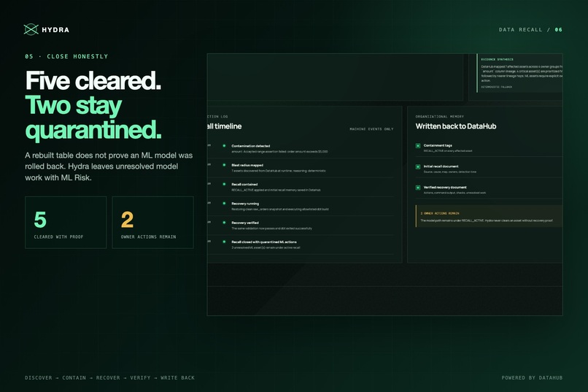
Task: Click the Hydra logo icon
Action: click(31, 29)
